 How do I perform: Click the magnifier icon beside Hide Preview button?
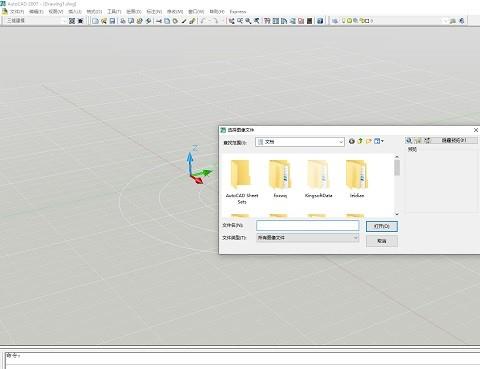click(409, 140)
